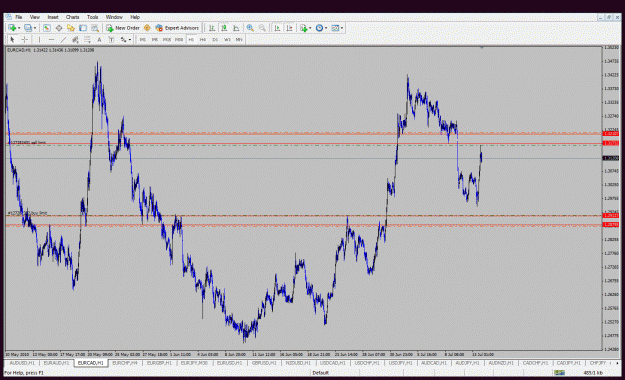Click the Periods clock icon
Image resolution: width=625 pixels, height=380 pixels.
[319, 28]
